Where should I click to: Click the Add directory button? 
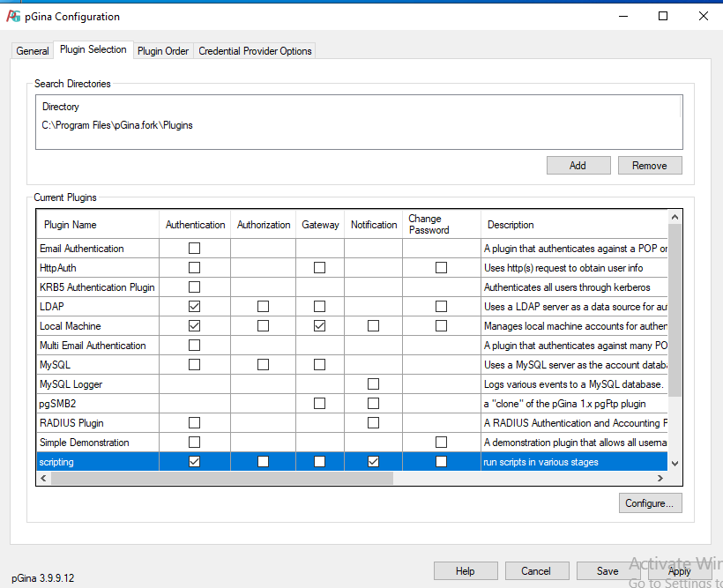[x=578, y=166]
